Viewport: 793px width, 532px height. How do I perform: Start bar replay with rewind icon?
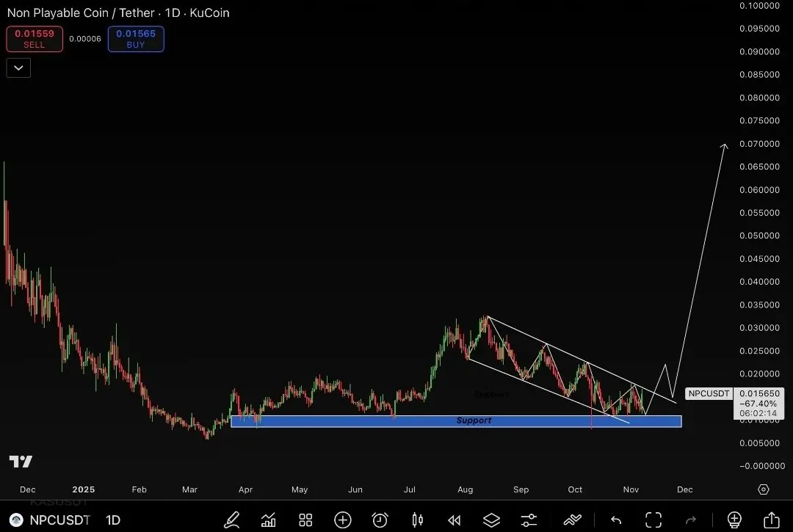455,520
